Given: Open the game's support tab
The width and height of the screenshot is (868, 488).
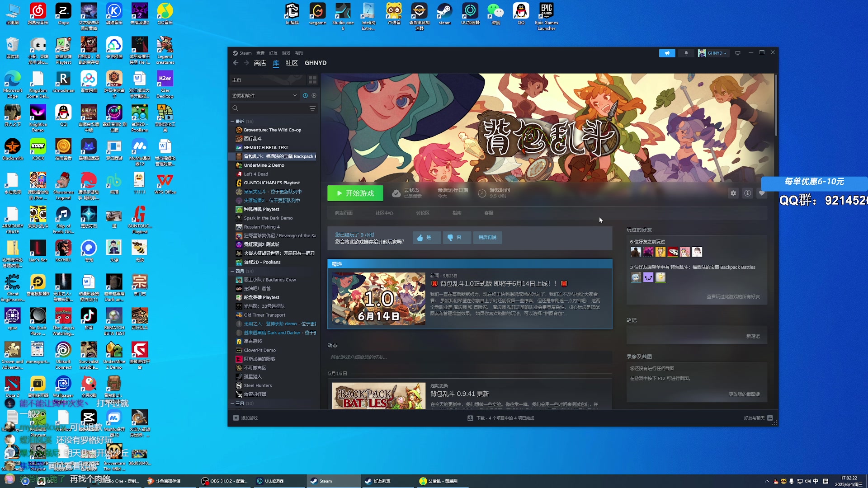Looking at the screenshot, I should pyautogui.click(x=489, y=213).
